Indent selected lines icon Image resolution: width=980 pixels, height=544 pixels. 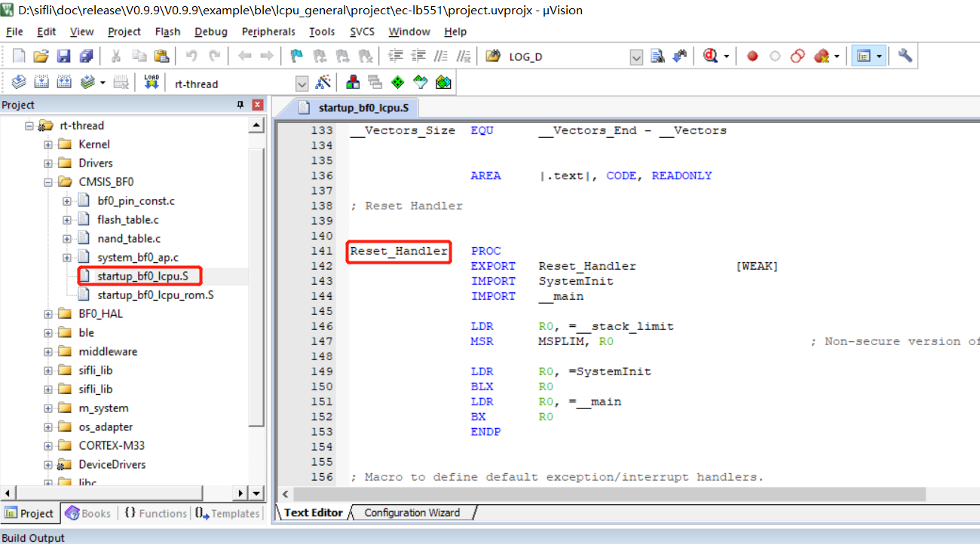[x=396, y=57]
